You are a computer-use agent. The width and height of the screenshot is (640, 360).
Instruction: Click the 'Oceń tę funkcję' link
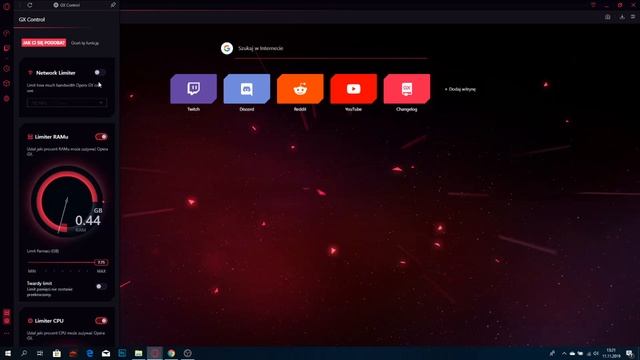click(84, 43)
